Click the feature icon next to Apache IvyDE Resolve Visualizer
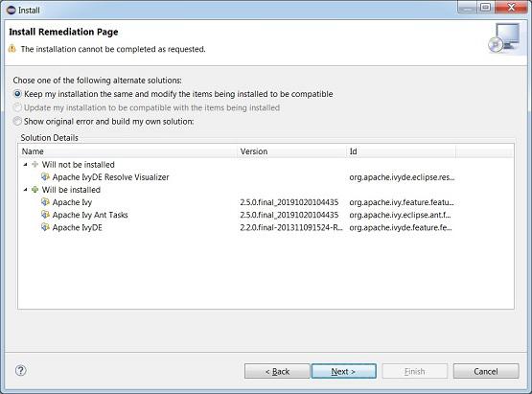The width and height of the screenshot is (532, 394). [x=45, y=176]
